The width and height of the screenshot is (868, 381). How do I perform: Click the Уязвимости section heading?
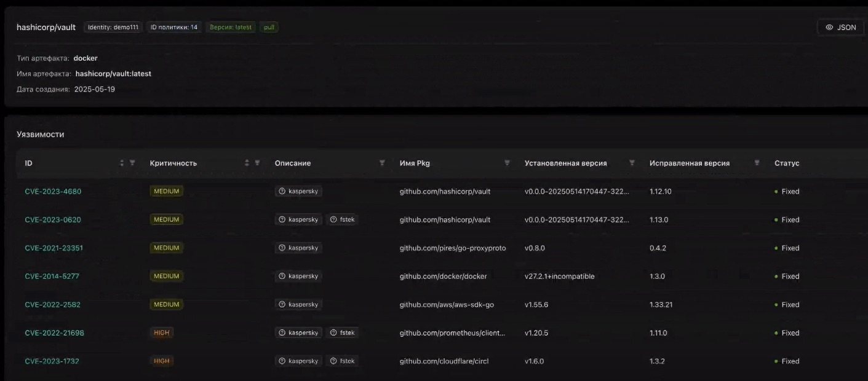coord(41,134)
